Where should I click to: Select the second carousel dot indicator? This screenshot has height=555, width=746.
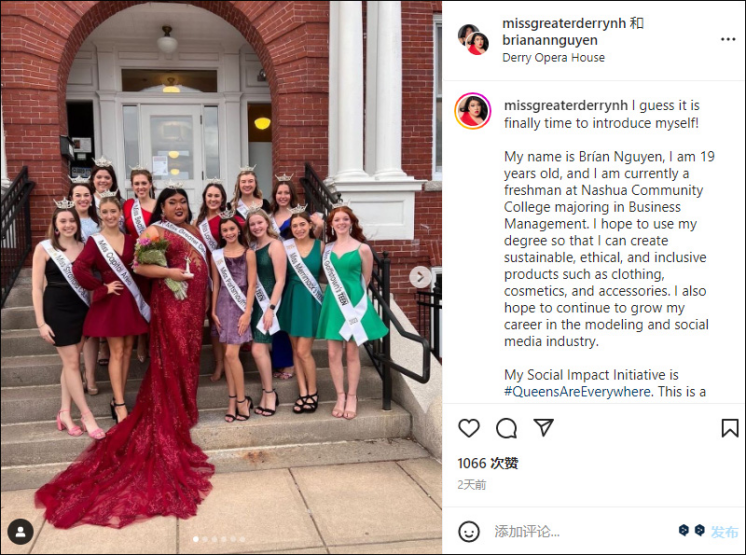coord(205,539)
